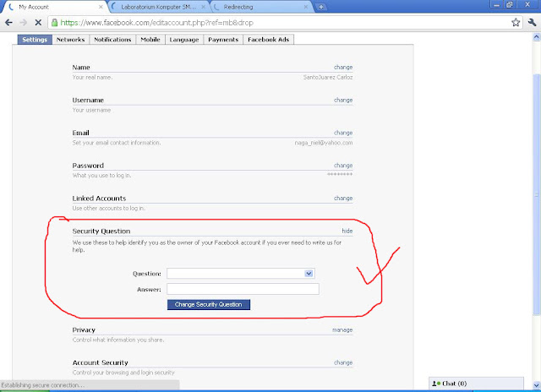Restore down the browser window
Image resolution: width=541 pixels, height=392 pixels.
click(509, 5)
